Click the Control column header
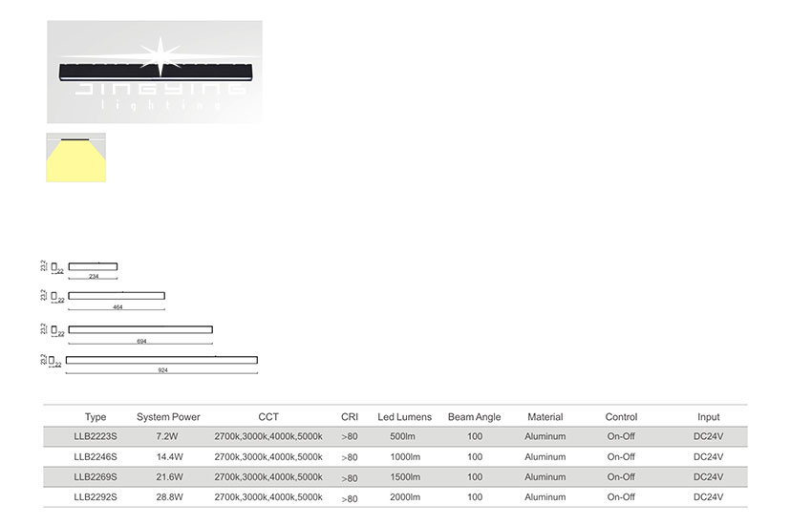Screen dimensions: 812x525 pos(622,417)
